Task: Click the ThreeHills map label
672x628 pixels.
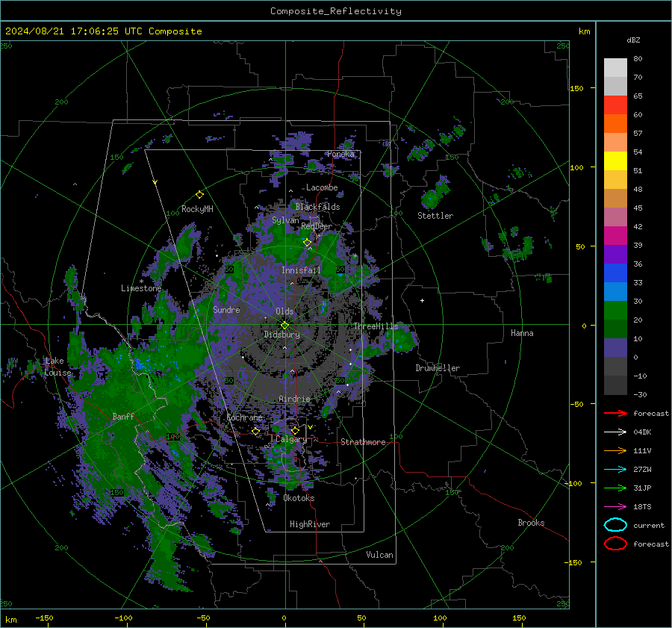Action: 376,326
